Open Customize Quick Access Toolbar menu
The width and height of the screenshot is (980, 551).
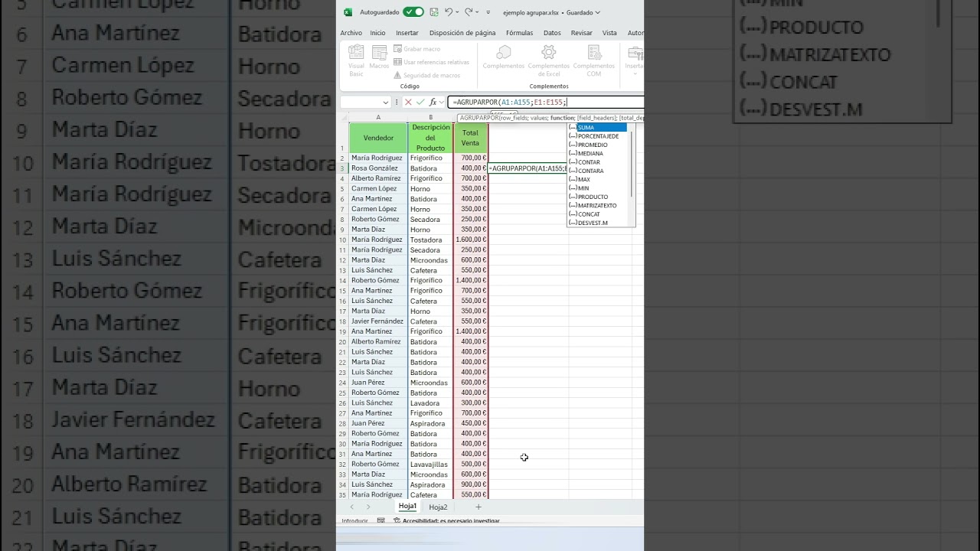pos(488,12)
